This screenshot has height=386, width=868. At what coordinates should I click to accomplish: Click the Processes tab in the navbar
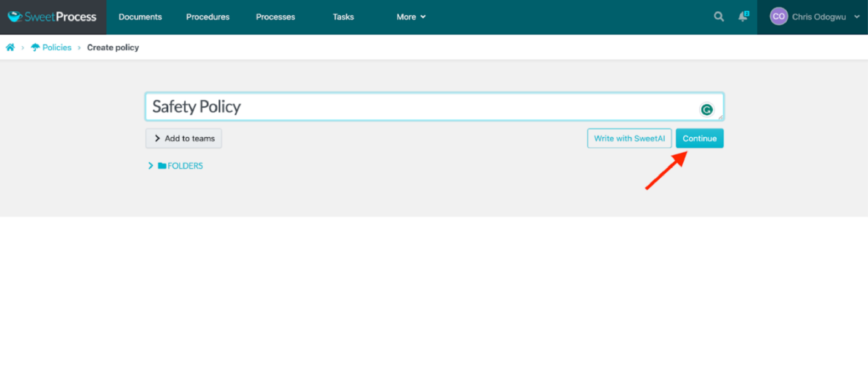pos(275,17)
